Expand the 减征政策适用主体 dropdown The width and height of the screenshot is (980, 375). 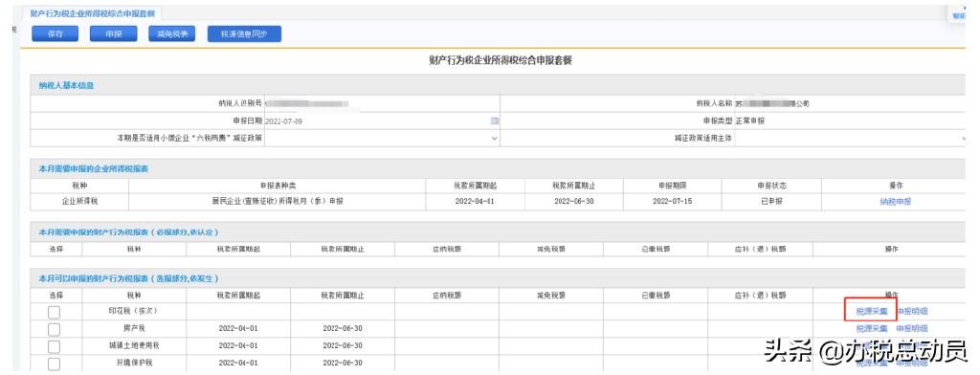850,138
